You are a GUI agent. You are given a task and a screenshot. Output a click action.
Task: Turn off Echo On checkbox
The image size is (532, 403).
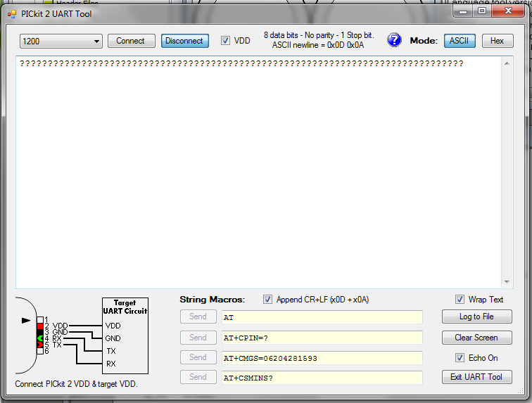coord(460,358)
